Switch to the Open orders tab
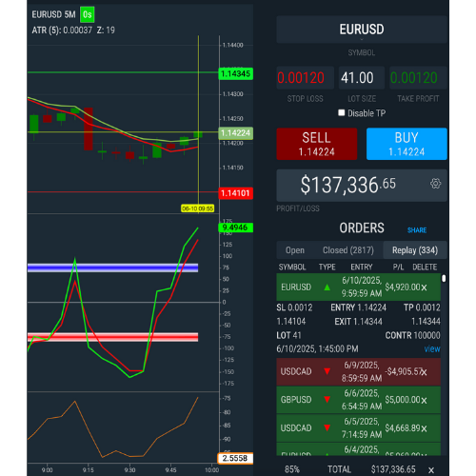This screenshot has width=476, height=476. (x=295, y=250)
